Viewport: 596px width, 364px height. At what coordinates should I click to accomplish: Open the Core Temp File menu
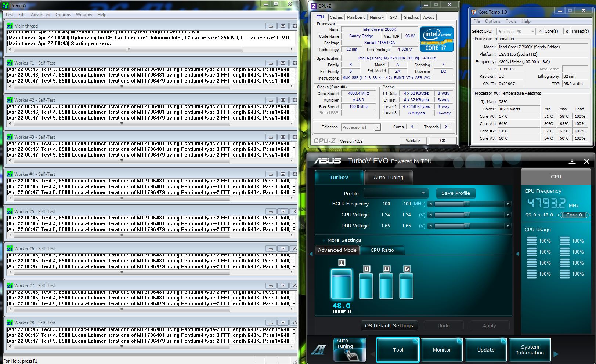(x=477, y=21)
